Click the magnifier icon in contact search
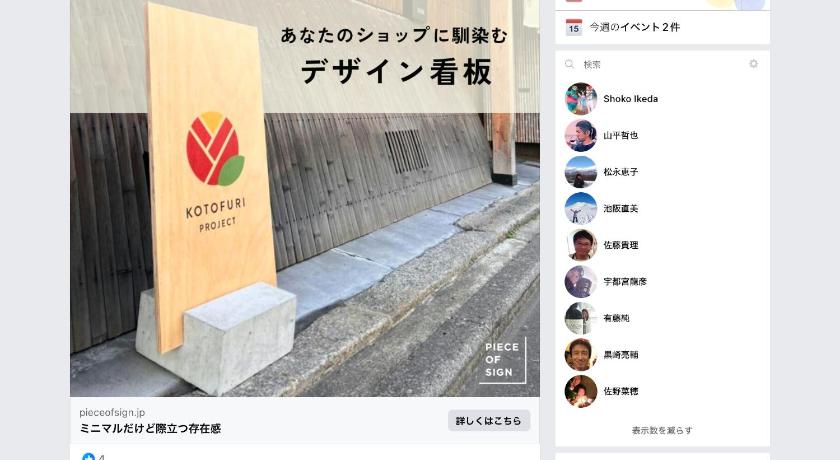Viewport: 840px width, 460px height. (569, 64)
